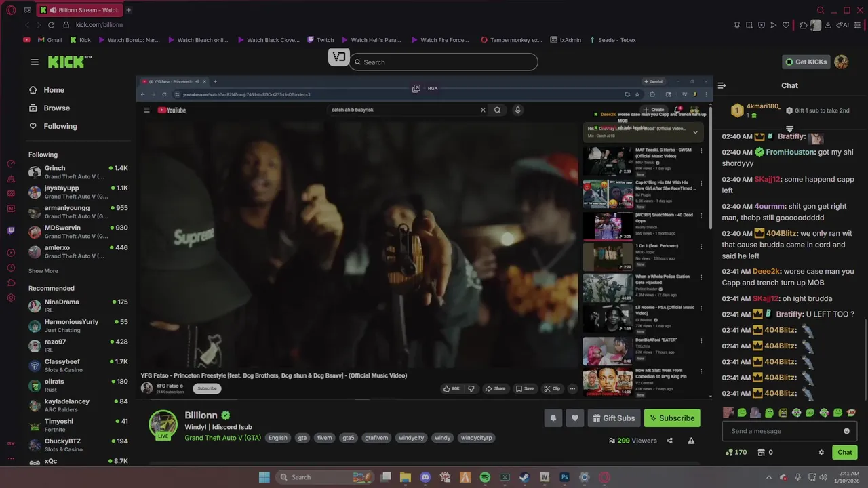Click the Windows Start button
This screenshot has height=488, width=868.
pos(264,477)
